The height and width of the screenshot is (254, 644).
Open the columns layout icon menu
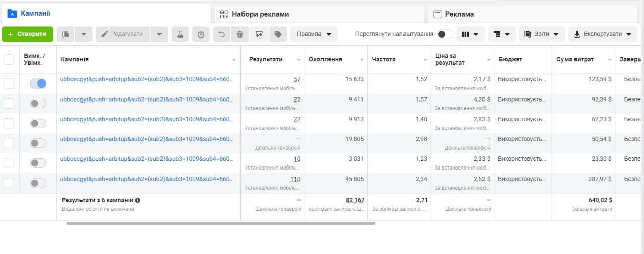tap(470, 34)
